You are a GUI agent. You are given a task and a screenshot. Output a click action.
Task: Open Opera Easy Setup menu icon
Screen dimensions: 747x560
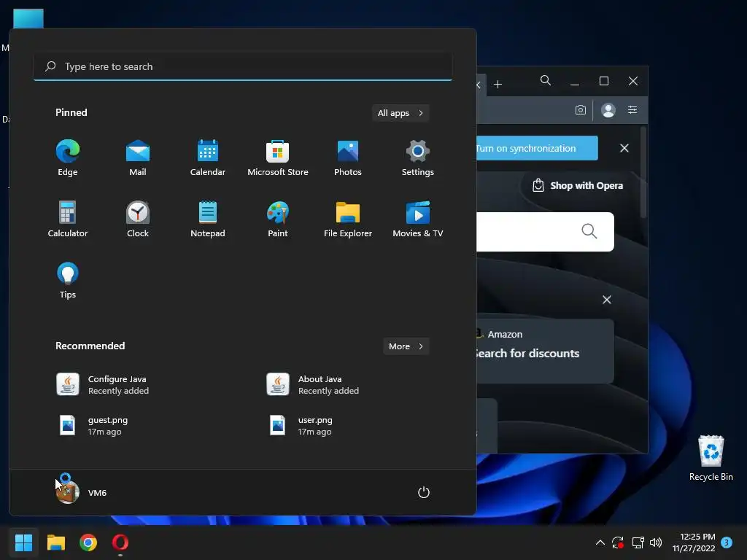click(x=632, y=110)
